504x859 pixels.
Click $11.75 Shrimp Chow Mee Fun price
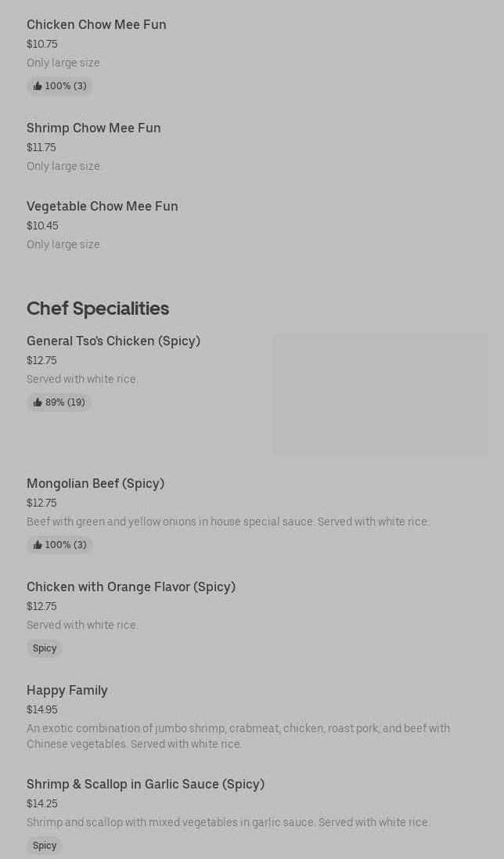41,147
